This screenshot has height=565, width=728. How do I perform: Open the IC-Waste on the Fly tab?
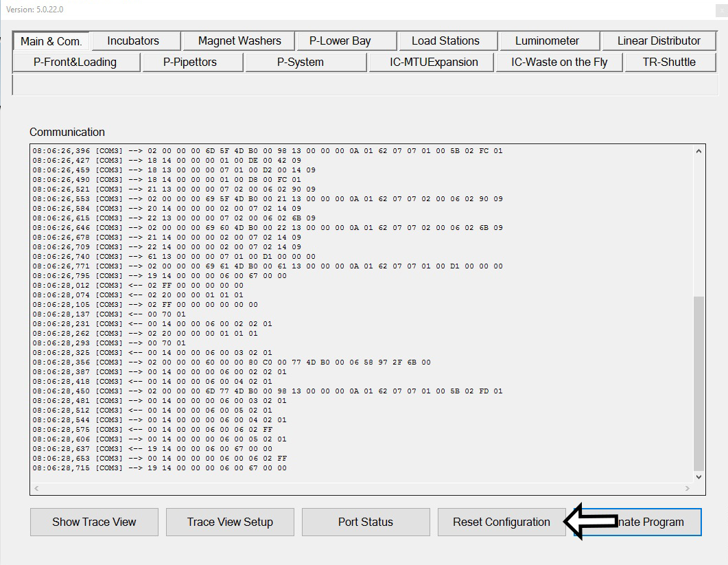(559, 62)
